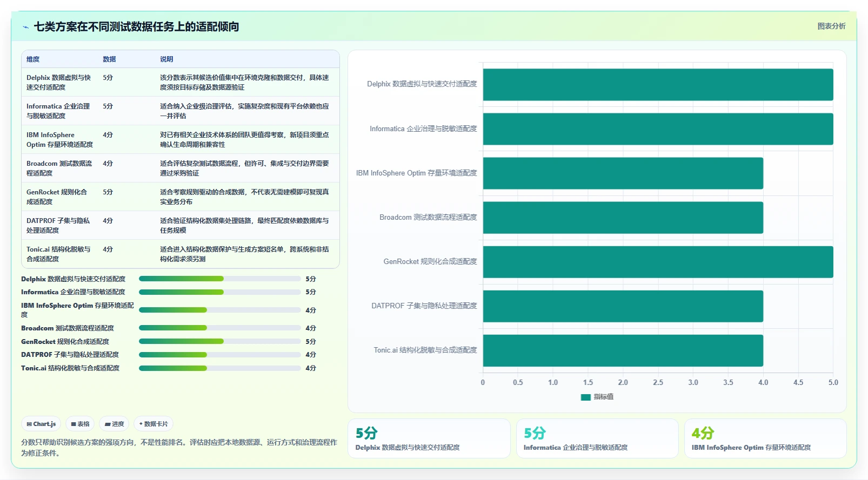
Task: Select the 数据卡片 tag chip
Action: point(153,424)
